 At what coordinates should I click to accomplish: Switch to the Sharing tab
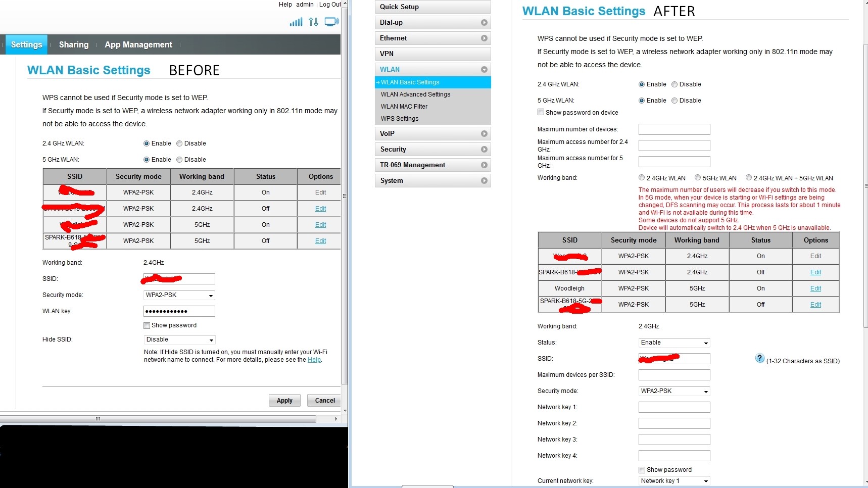coord(73,44)
